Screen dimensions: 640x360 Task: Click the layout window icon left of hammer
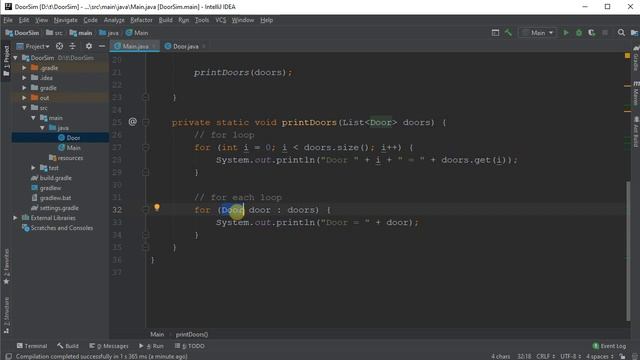pyautogui.click(x=495, y=33)
